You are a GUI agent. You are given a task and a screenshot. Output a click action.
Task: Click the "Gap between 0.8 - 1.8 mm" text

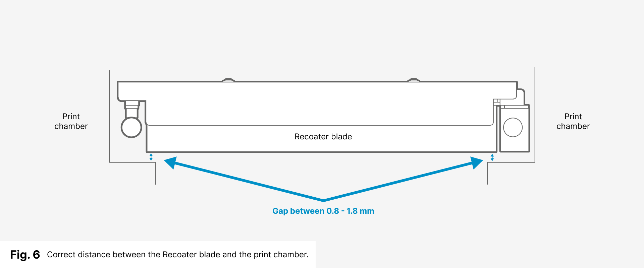coord(323,211)
